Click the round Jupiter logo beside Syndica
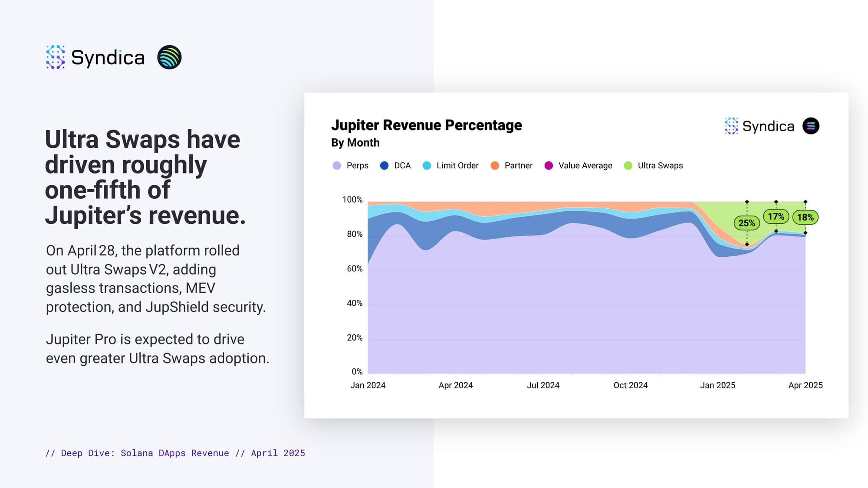Viewport: 868px width, 488px height. pos(169,57)
